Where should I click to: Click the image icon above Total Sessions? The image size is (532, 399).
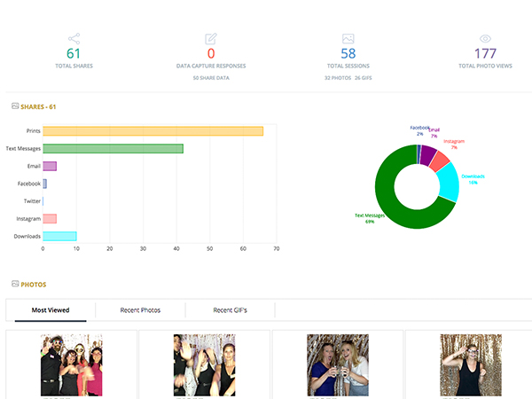click(x=348, y=39)
